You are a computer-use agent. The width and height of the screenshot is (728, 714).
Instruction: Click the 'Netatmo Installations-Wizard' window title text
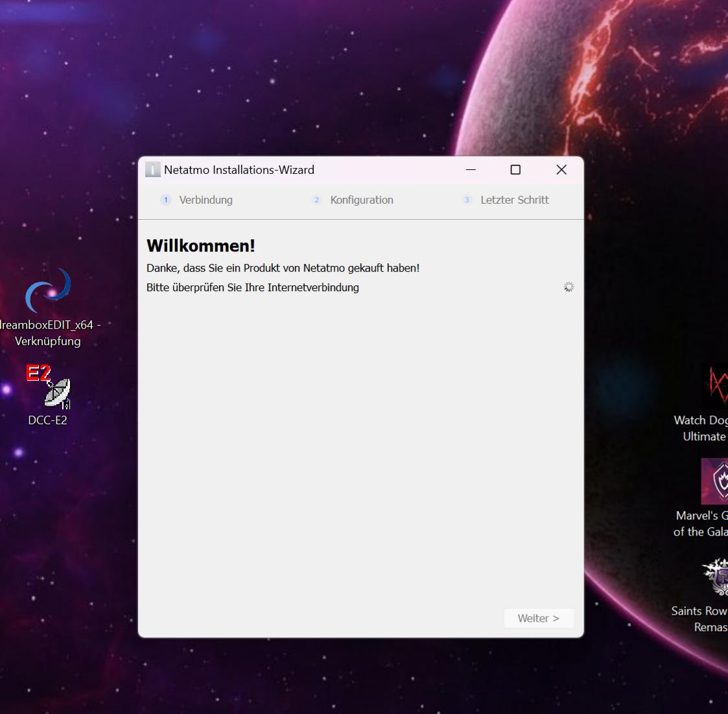239,170
